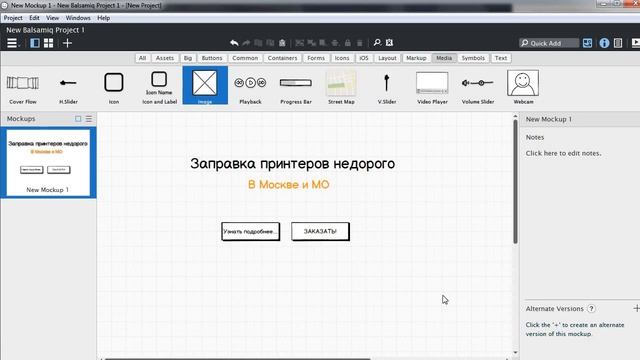640x360 pixels.
Task: Click here to edit notes field
Action: click(x=563, y=153)
